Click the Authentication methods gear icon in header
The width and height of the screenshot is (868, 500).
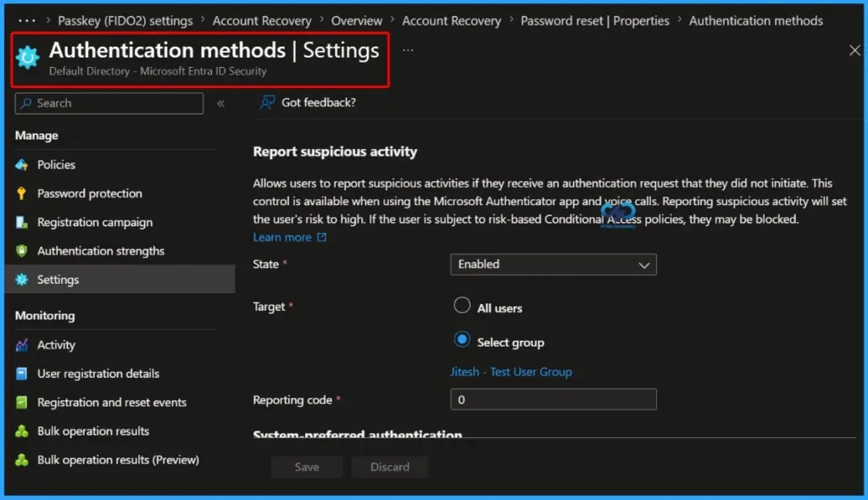(x=27, y=57)
